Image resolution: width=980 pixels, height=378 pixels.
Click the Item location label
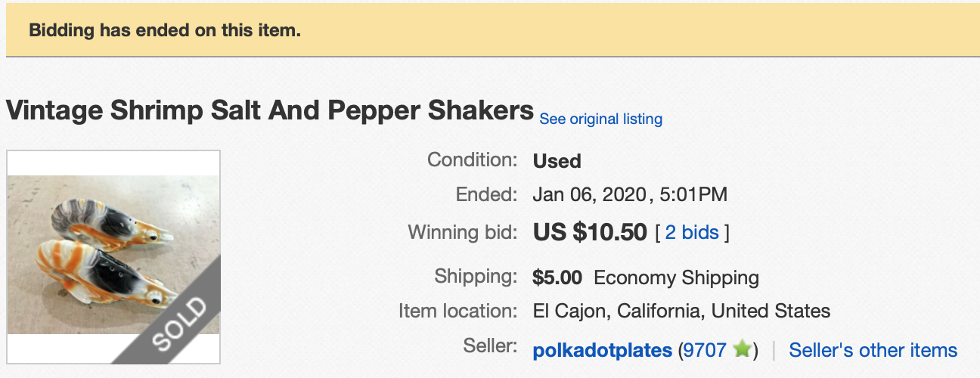(x=457, y=311)
